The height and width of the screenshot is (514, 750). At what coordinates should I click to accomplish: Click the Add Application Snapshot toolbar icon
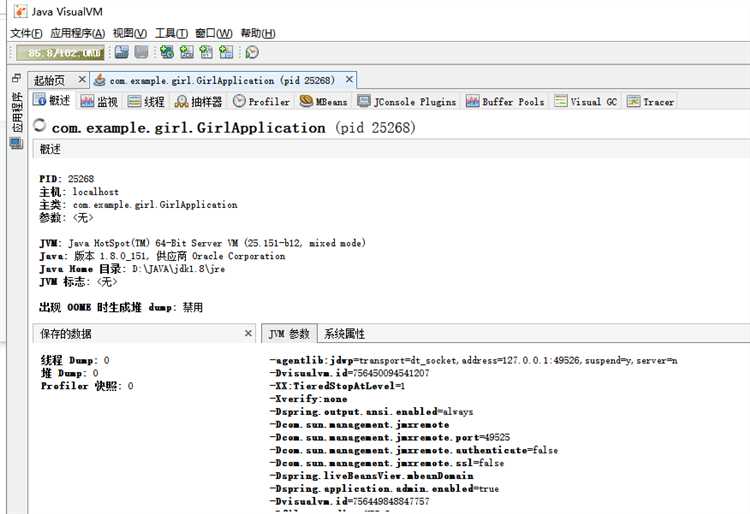point(226,52)
